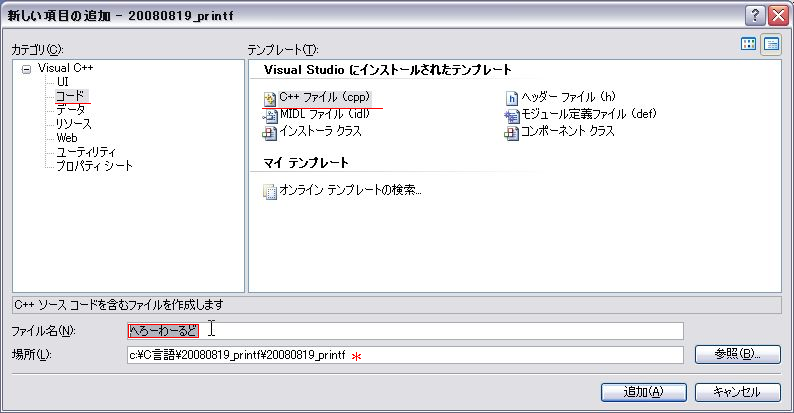
Task: Select the ユーティリティ category
Action: (86, 152)
